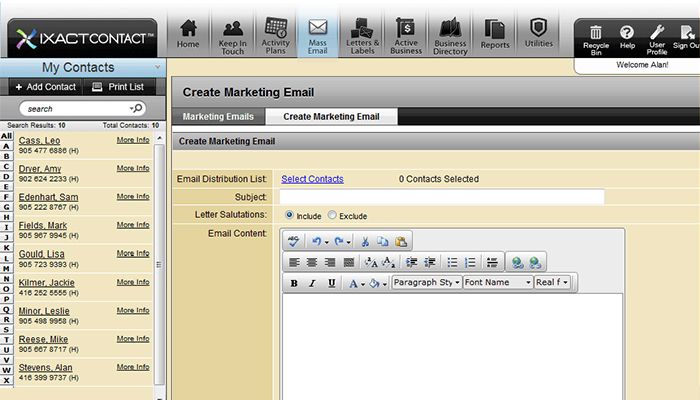700x400 pixels.
Task: Open the Home section
Action: tap(188, 34)
